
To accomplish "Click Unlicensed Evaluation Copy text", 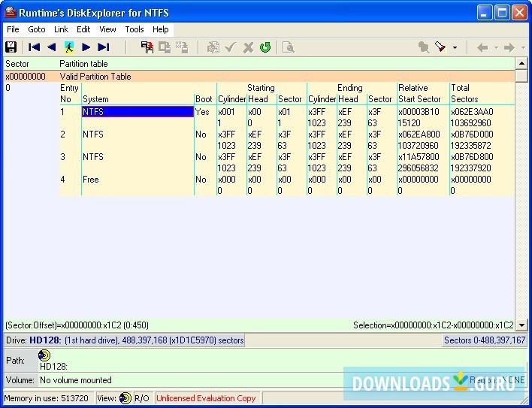I will 206,398.
